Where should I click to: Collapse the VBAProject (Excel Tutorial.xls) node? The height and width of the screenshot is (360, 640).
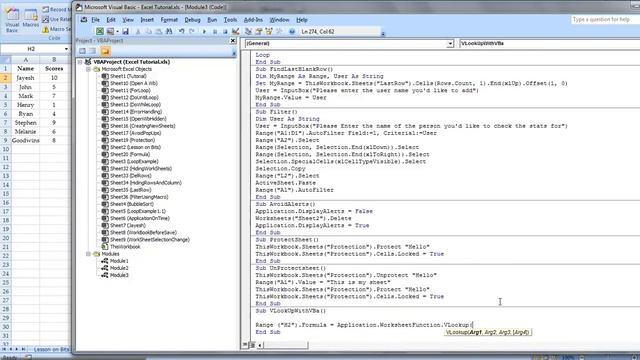80,62
